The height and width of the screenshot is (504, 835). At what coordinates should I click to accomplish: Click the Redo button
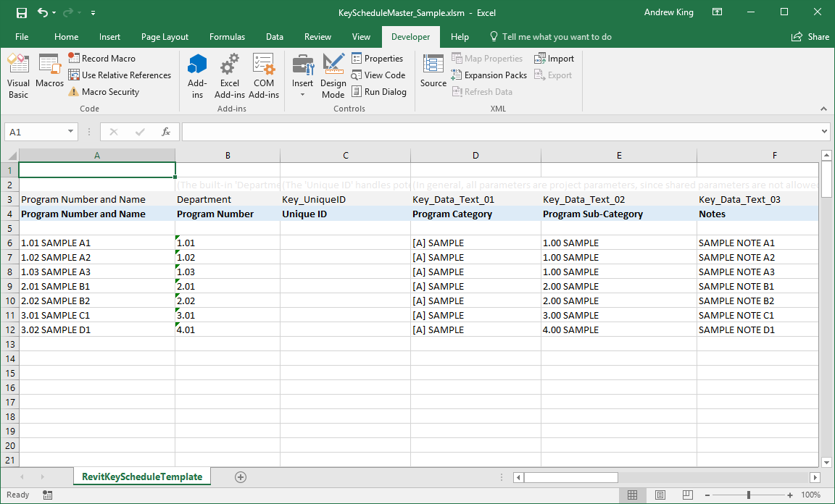click(68, 13)
